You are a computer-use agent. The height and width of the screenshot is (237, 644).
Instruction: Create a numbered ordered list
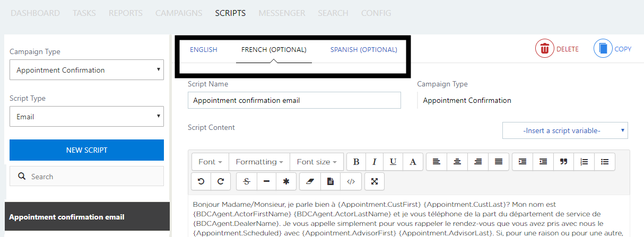(584, 162)
